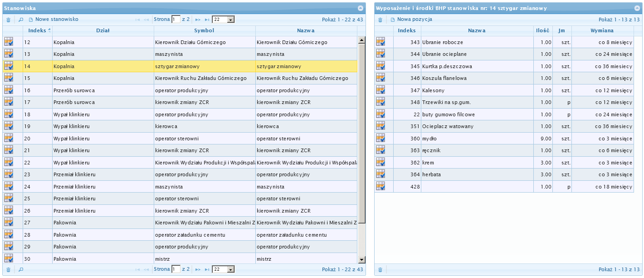The height and width of the screenshot is (278, 644).
Task: Click edit icon for Trzewiki na sp.gum. row
Action: 381,102
